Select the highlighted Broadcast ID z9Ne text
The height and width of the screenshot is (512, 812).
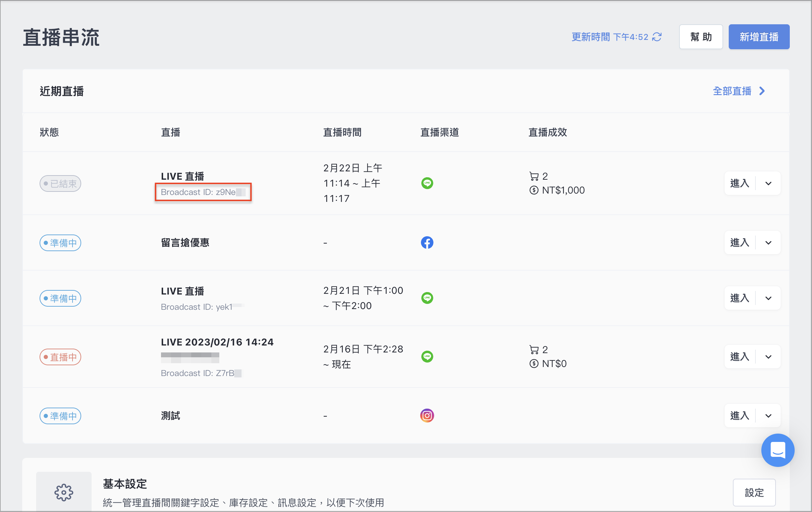pyautogui.click(x=203, y=192)
